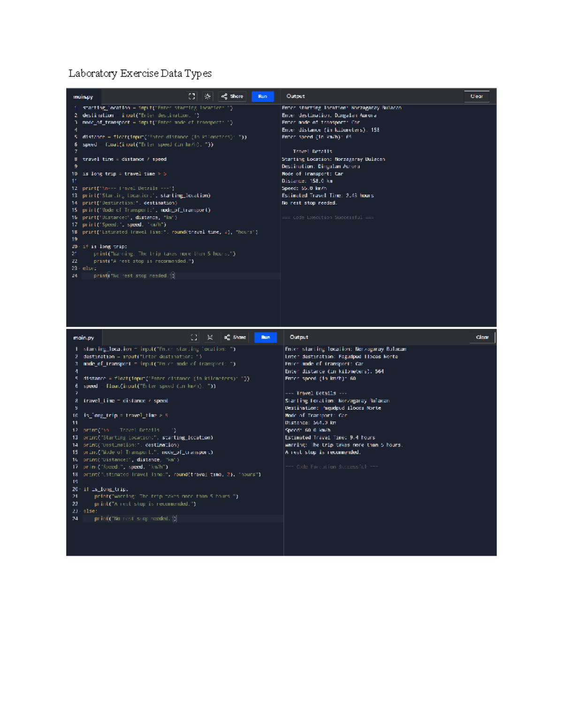The height and width of the screenshot is (728, 563).
Task: Select the main.py tab in the top editor
Action: pos(83,97)
